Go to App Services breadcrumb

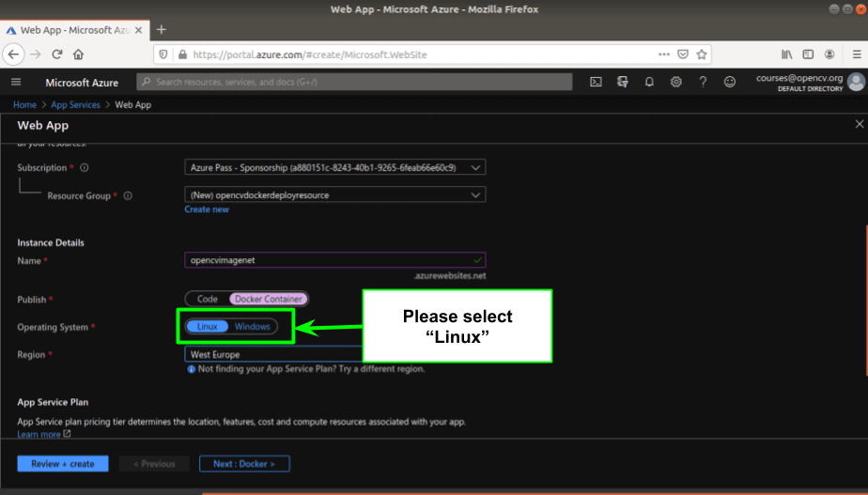click(75, 104)
